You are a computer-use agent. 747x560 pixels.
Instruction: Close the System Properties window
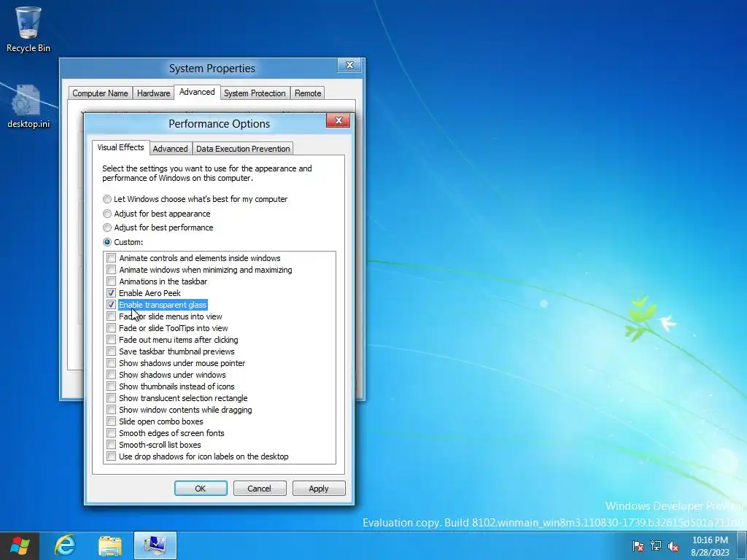click(x=349, y=65)
